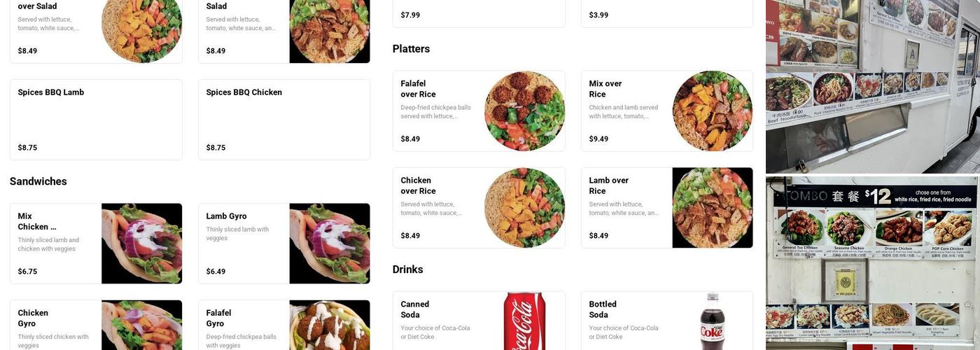This screenshot has width=980, height=350.
Task: Click the Canned Soda Coca-Cola can image
Action: tap(524, 321)
